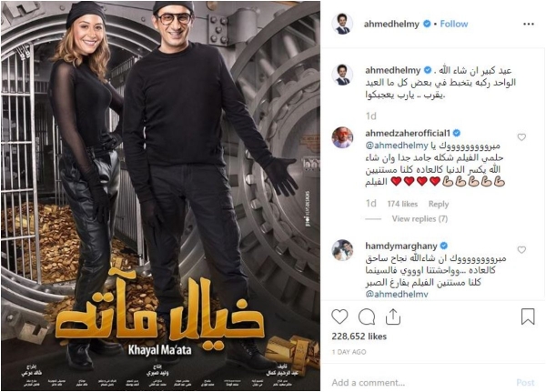Show who liked via 174 likes

(402, 204)
